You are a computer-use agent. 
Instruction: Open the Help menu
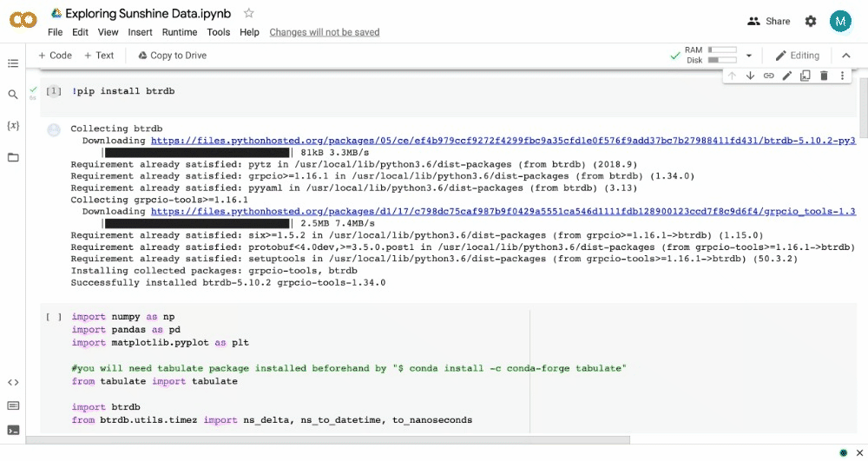point(249,32)
